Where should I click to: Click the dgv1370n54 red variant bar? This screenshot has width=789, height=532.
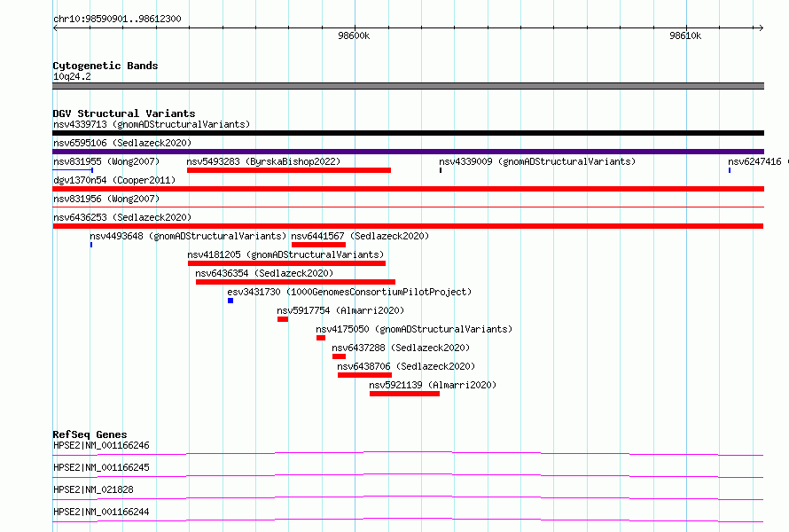[408, 189]
